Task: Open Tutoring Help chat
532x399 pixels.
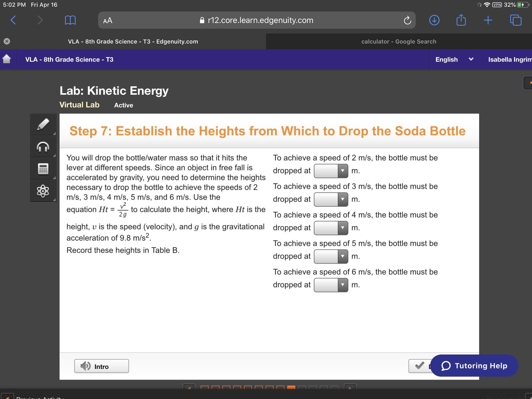Action: pyautogui.click(x=474, y=366)
